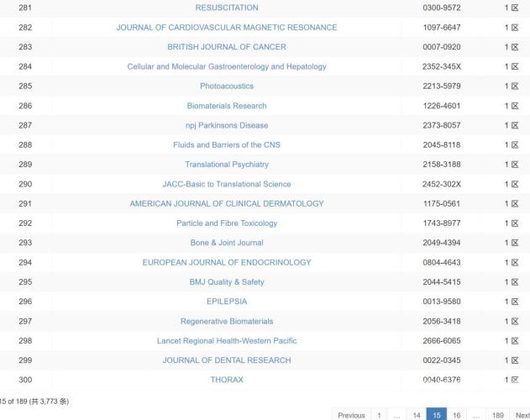
Task: Jump to last page 189
Action: click(x=497, y=415)
